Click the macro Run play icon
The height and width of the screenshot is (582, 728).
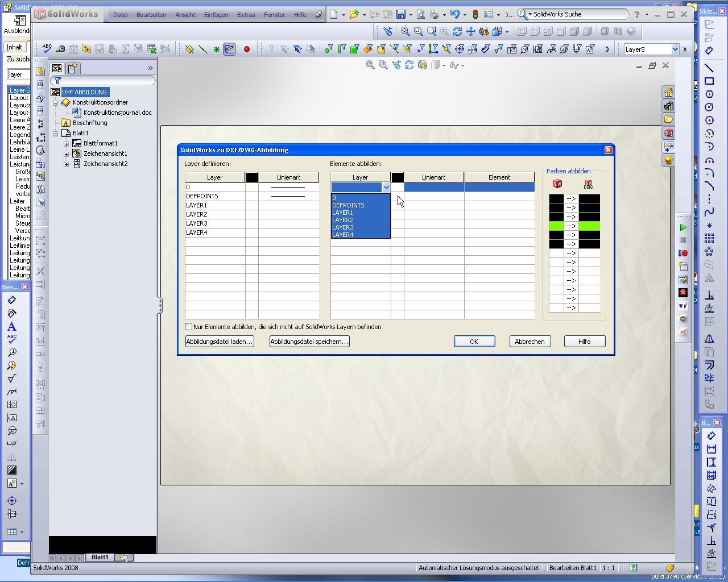point(683,227)
